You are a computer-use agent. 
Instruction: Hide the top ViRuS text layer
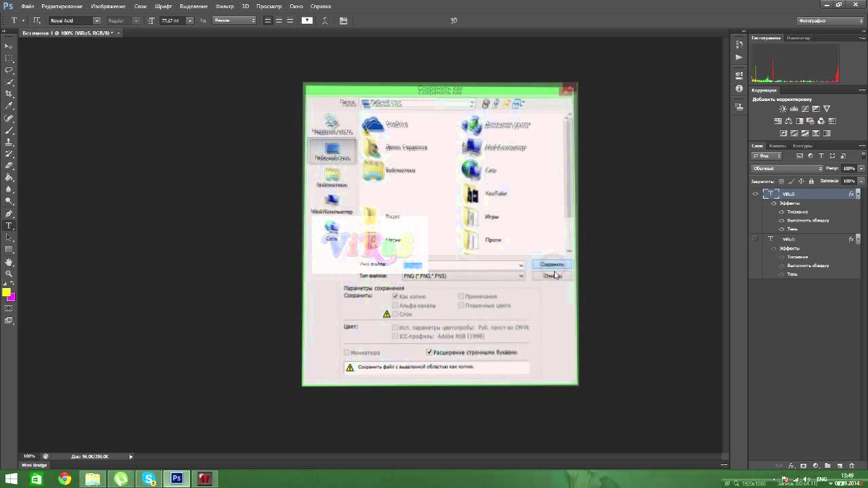755,194
